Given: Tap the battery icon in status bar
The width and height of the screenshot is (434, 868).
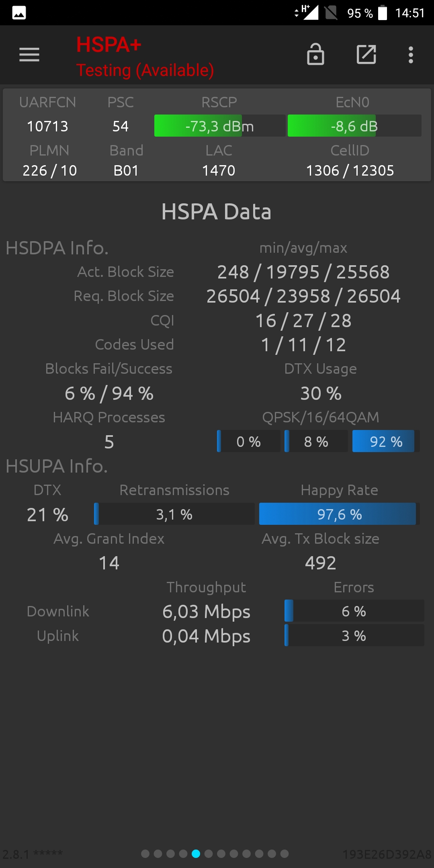Looking at the screenshot, I should tap(383, 12).
